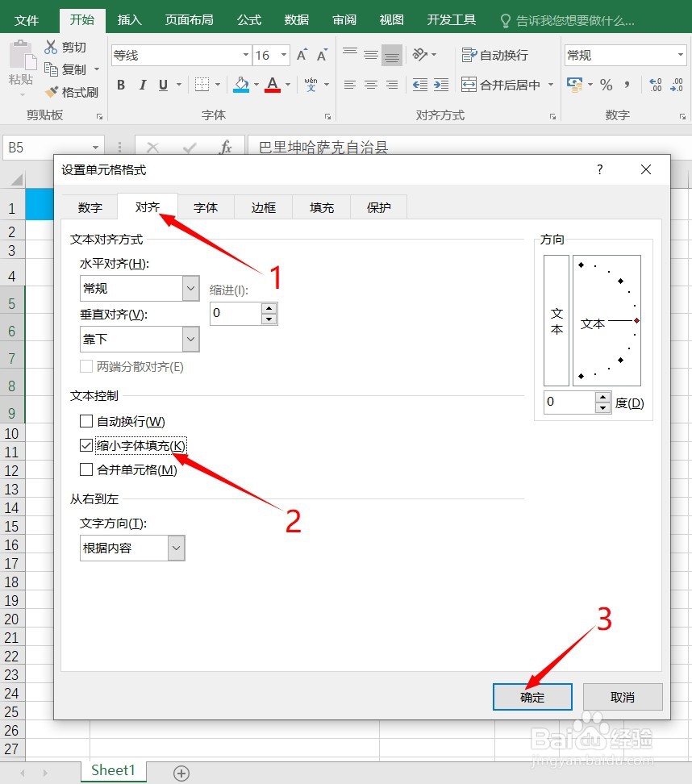Apply bold formatting
Screen dimensions: 692x784
coord(121,84)
